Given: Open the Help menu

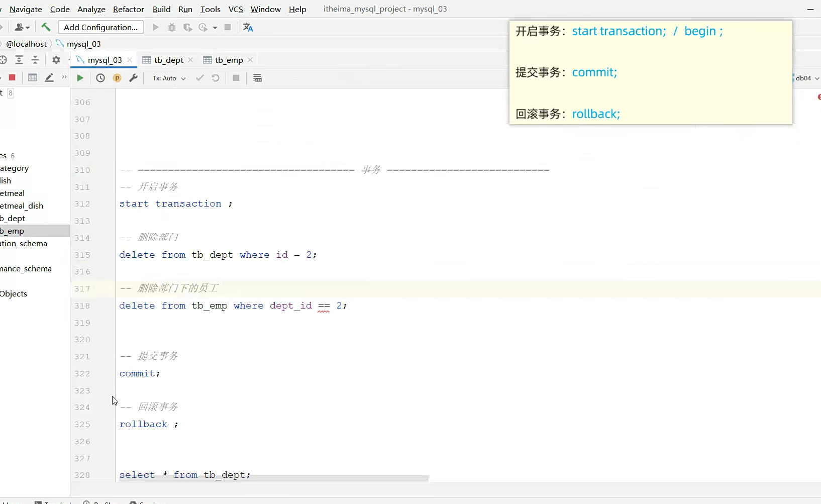Looking at the screenshot, I should point(297,9).
